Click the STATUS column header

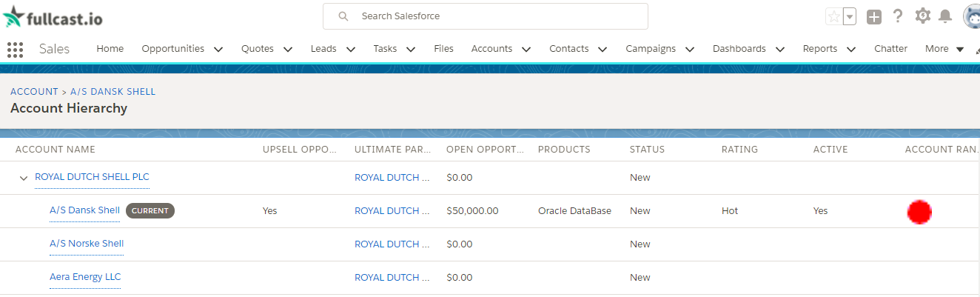click(x=647, y=150)
